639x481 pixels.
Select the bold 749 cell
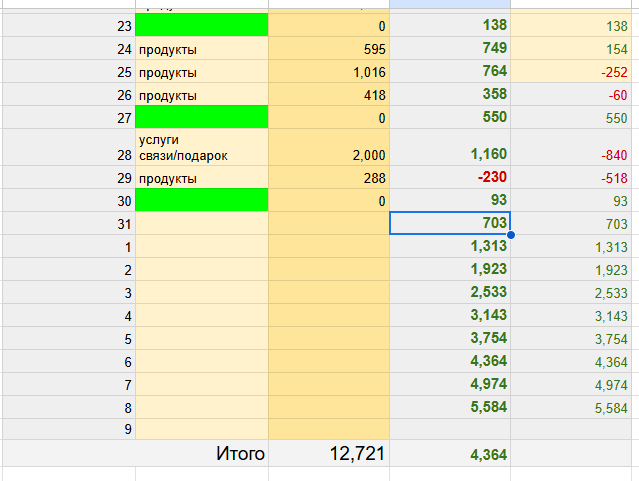click(450, 49)
